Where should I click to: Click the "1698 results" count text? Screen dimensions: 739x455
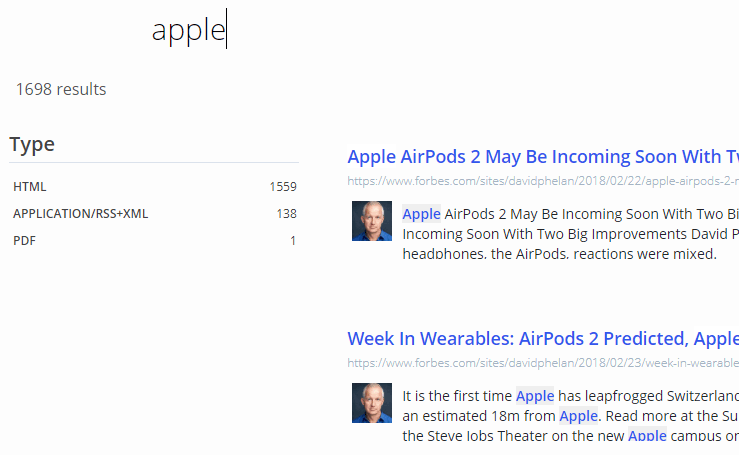click(61, 89)
